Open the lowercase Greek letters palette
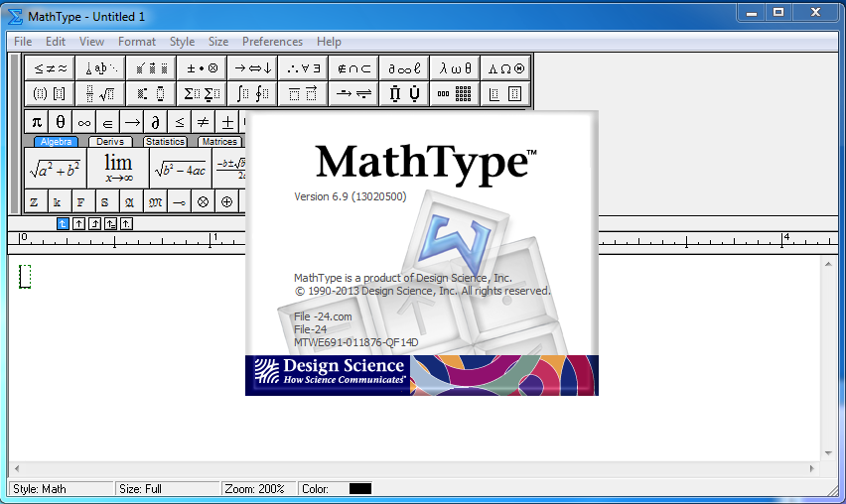The width and height of the screenshot is (846, 504). [x=456, y=67]
